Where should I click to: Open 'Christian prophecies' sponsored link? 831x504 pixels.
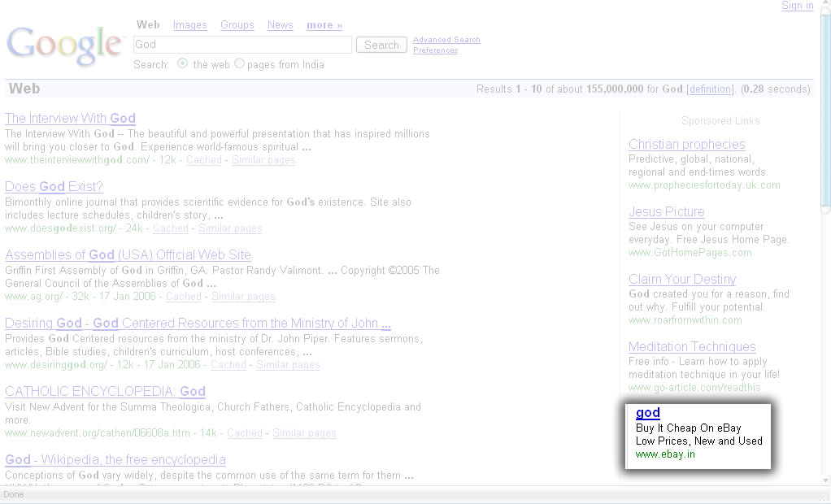point(687,144)
